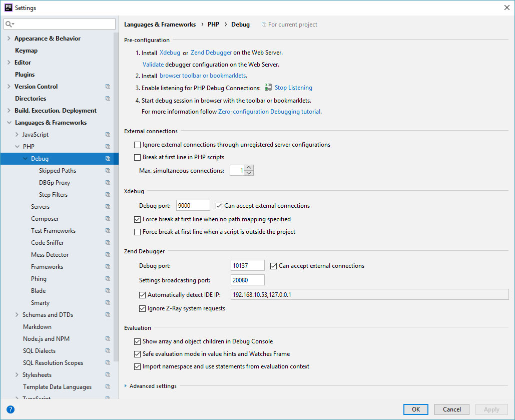This screenshot has height=420, width=515.
Task: Click project-level icon beside Code Sniffer
Action: click(108, 242)
